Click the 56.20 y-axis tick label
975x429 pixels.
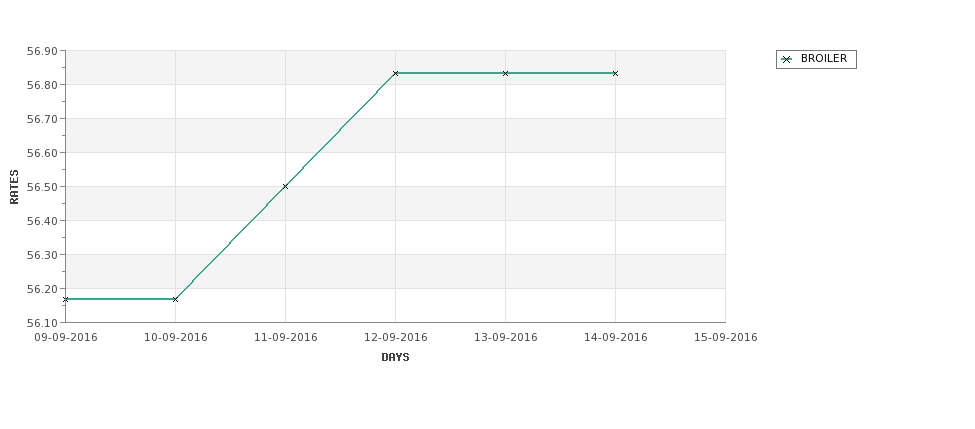42,289
